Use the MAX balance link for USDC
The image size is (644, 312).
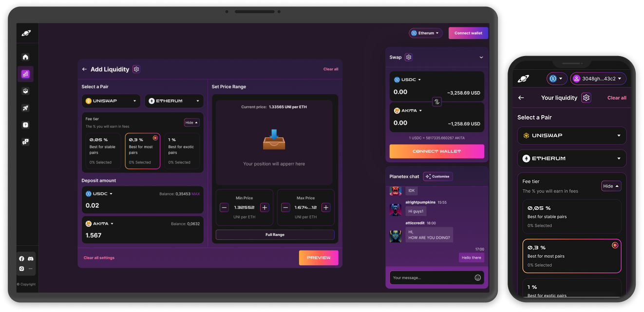tap(196, 194)
